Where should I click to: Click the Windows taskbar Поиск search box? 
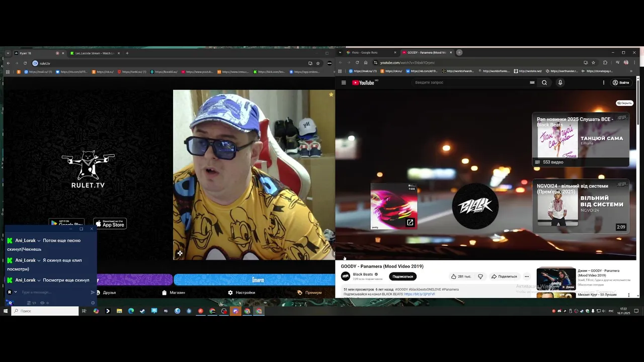click(45, 311)
